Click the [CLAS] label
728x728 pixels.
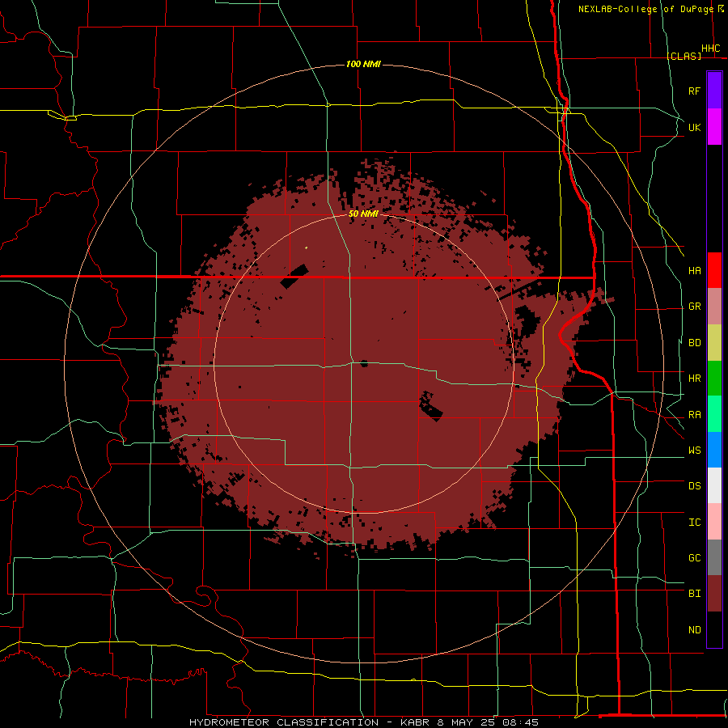coord(684,56)
